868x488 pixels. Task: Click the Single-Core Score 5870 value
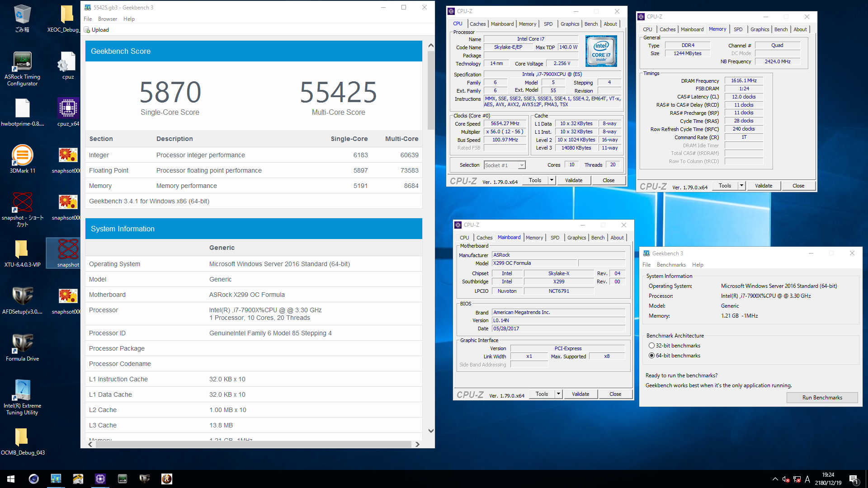point(170,92)
